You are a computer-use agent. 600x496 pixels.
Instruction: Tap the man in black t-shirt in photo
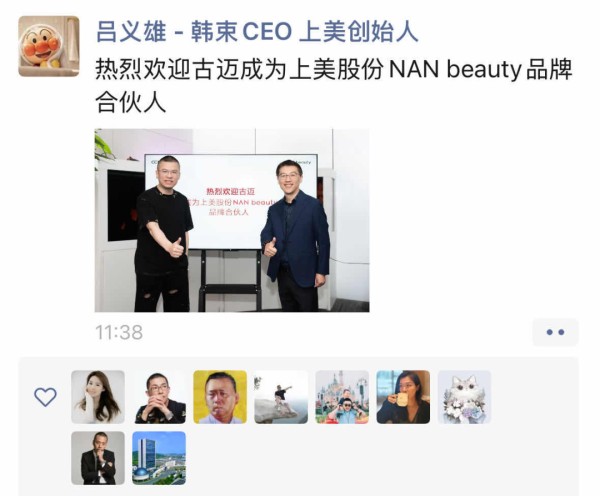tap(163, 233)
